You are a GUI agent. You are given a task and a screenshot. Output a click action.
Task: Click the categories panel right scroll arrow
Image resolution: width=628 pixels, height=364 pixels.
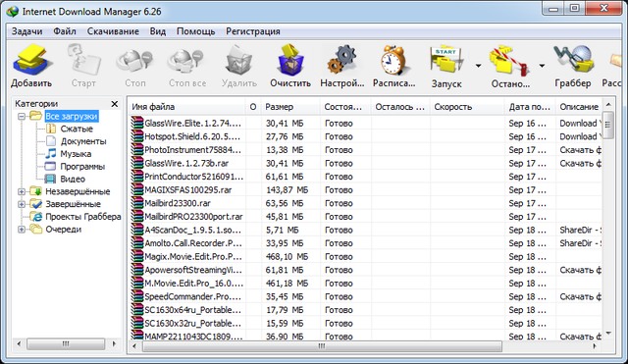[114, 343]
